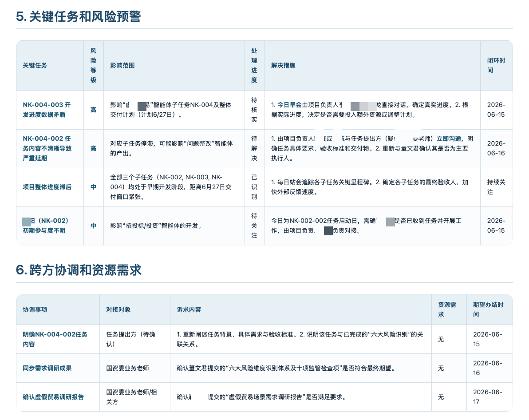This screenshot has width=529, height=420.
Task: Click closing date '2026-06-15' in NK-004-003 row
Action: click(496, 110)
